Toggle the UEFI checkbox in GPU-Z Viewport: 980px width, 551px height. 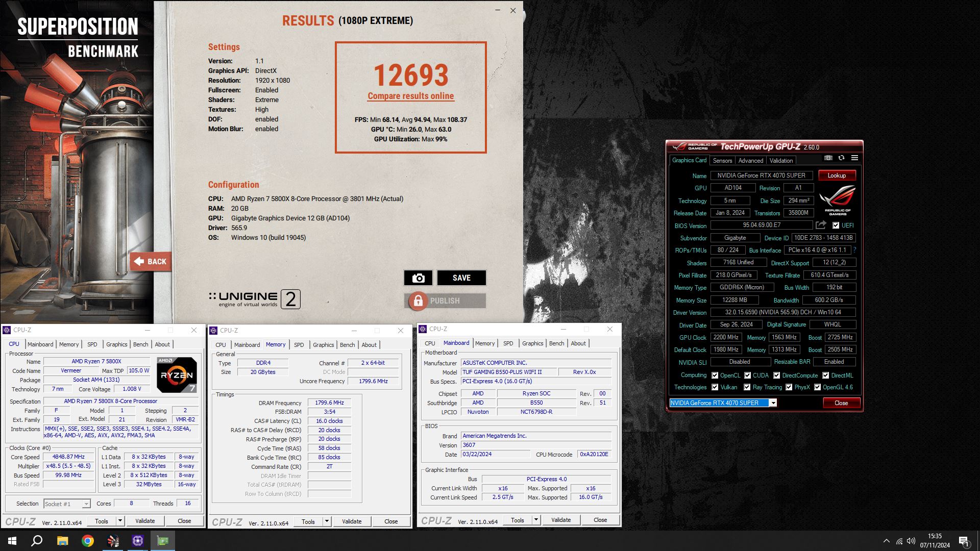click(836, 225)
